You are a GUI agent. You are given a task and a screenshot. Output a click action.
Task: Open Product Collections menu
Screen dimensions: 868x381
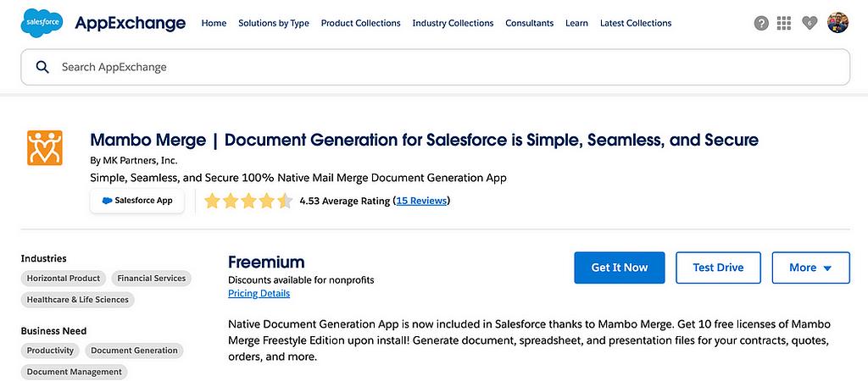(360, 24)
